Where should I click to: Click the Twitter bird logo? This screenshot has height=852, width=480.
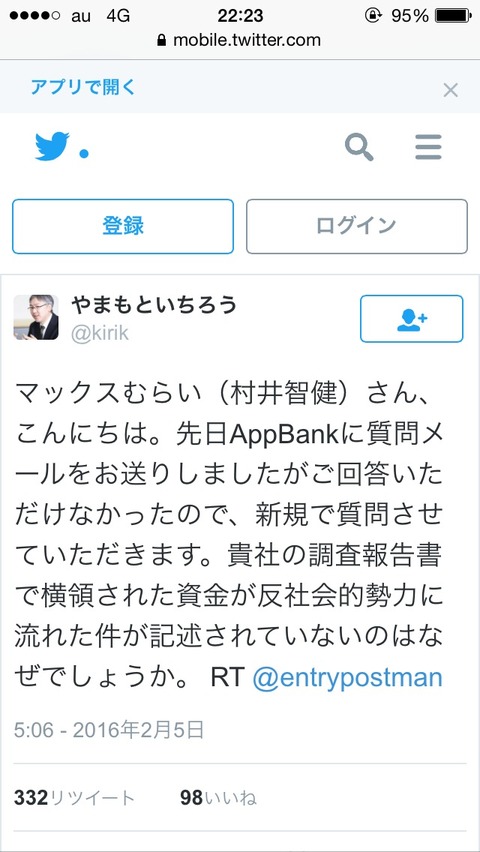(52, 147)
